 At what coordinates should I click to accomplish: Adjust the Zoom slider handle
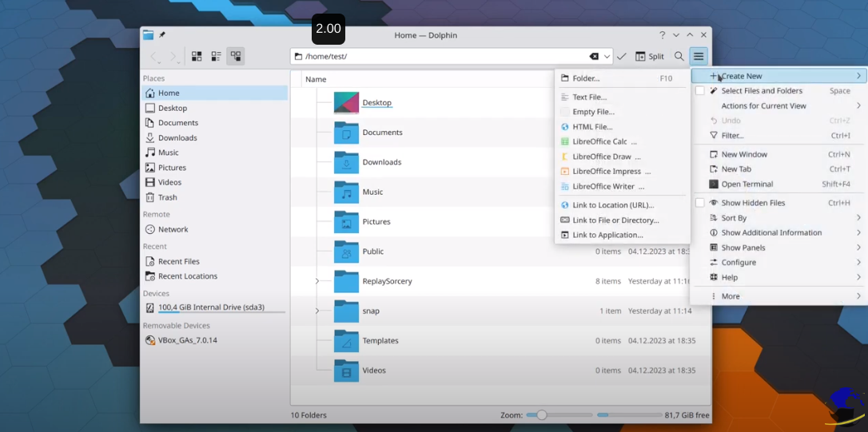542,415
